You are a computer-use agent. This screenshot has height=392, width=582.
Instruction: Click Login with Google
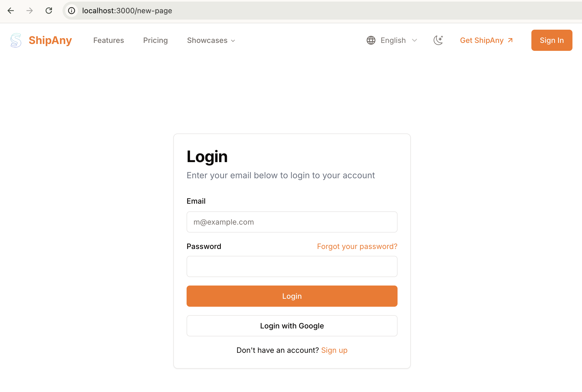click(292, 326)
